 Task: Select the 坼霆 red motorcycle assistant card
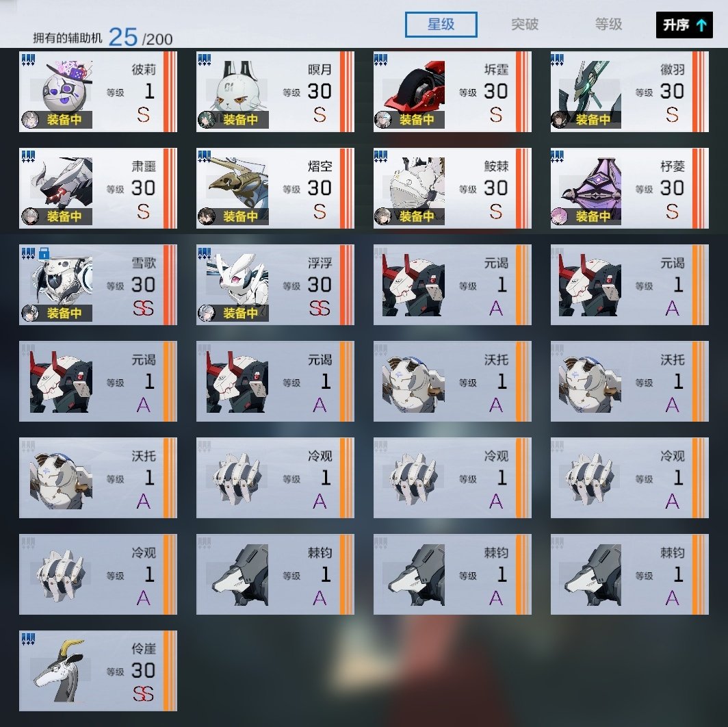pyautogui.click(x=452, y=92)
